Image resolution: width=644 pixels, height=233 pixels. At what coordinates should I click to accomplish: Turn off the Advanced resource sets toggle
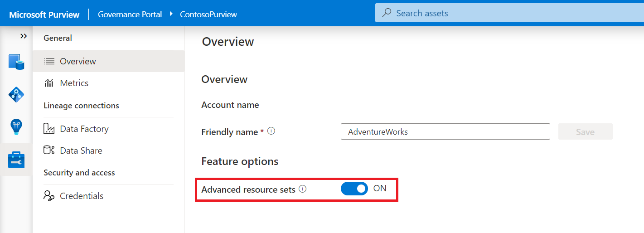click(354, 189)
